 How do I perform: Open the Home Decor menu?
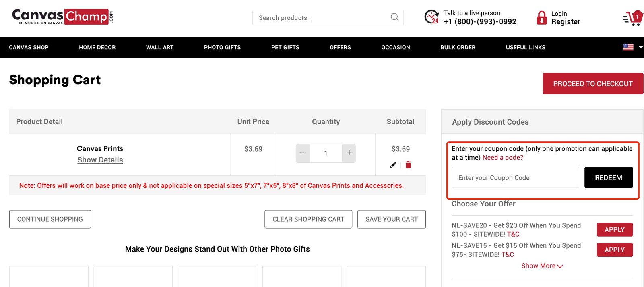(97, 47)
